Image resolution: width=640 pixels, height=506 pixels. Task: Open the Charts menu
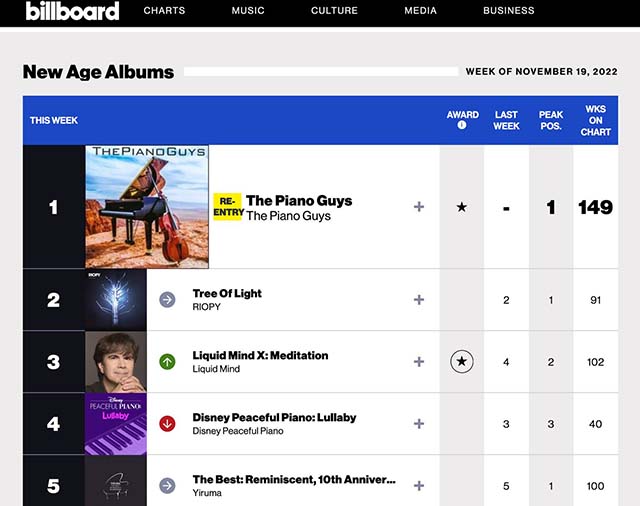[164, 11]
